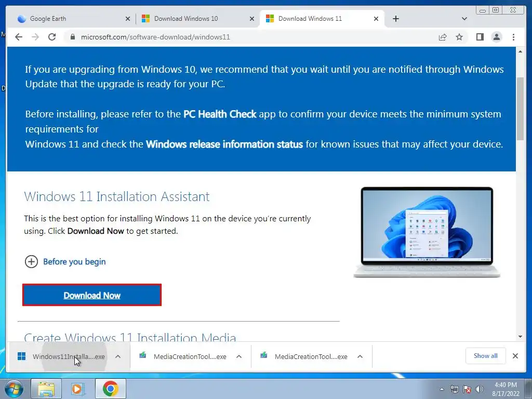The height and width of the screenshot is (399, 532).
Task: Click the Windows 11 laptop image
Action: tap(427, 232)
